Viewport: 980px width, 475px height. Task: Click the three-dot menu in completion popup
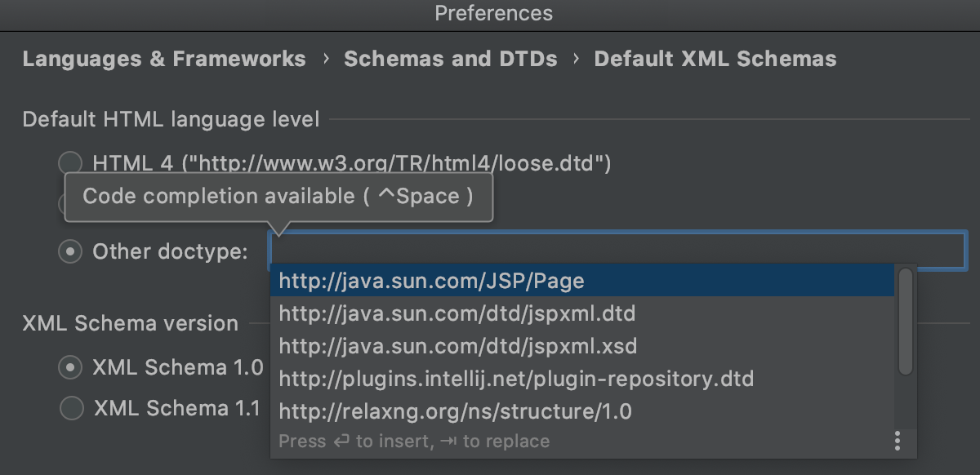pyautogui.click(x=899, y=441)
